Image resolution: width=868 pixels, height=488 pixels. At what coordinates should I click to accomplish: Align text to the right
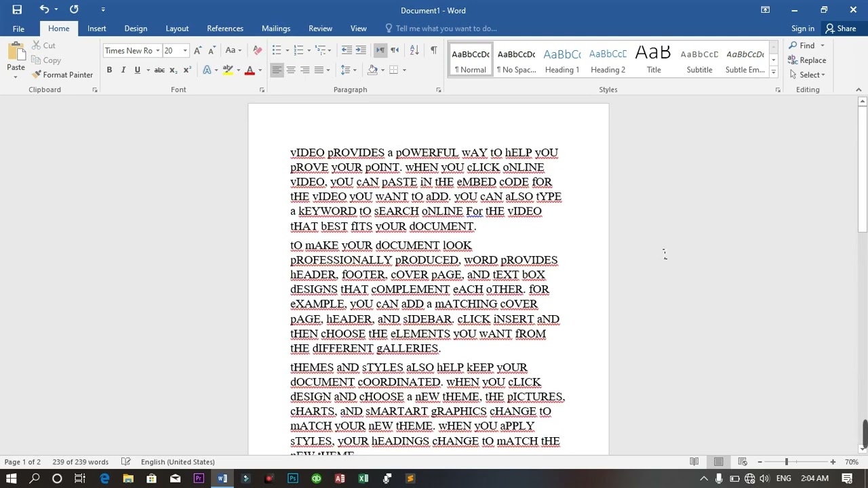point(304,70)
